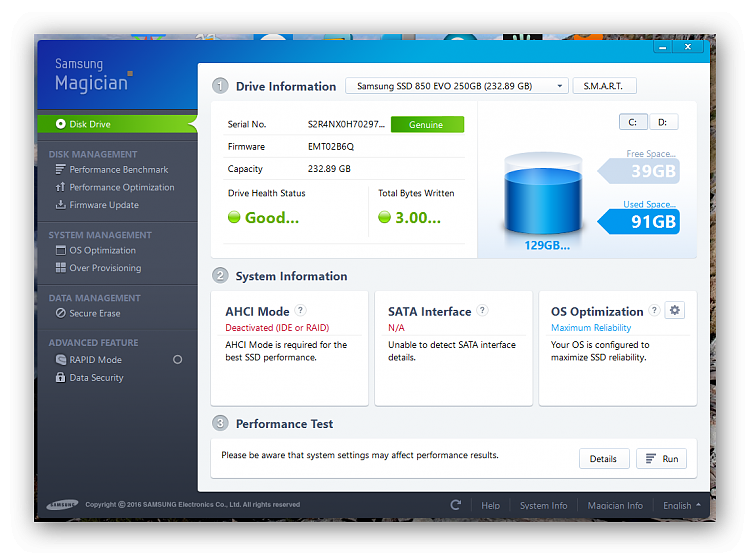Viewport: 750px width, 556px height.
Task: Click the Samsung logo in footer
Action: 62,505
